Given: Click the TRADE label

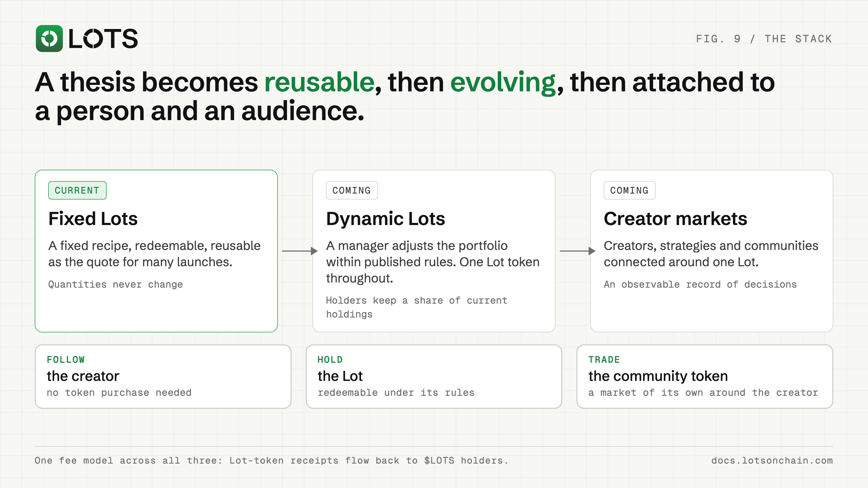Looking at the screenshot, I should pyautogui.click(x=604, y=359).
